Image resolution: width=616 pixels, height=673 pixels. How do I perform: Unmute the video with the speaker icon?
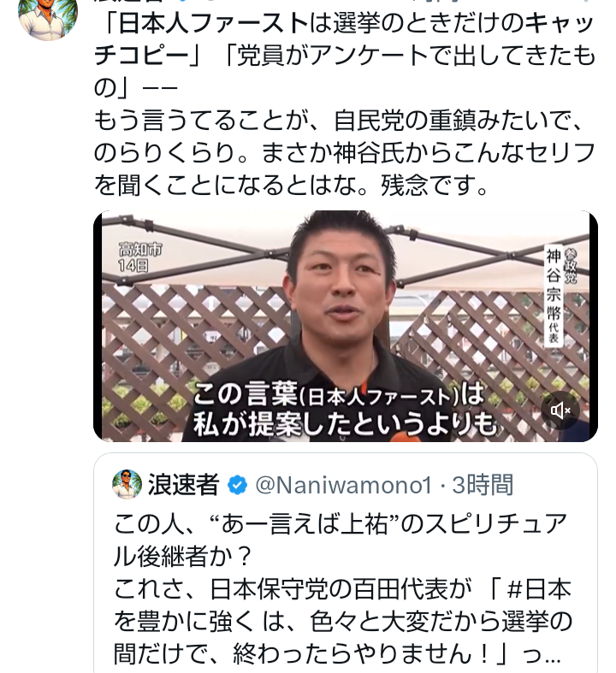click(x=560, y=410)
